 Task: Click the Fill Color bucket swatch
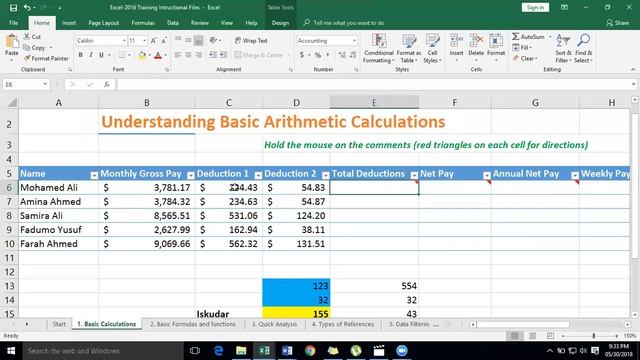pyautogui.click(x=142, y=55)
